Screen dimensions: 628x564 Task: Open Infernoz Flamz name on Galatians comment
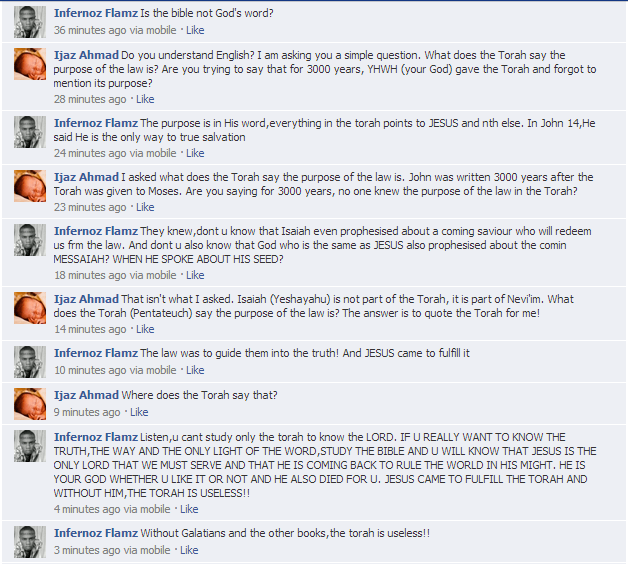point(96,533)
